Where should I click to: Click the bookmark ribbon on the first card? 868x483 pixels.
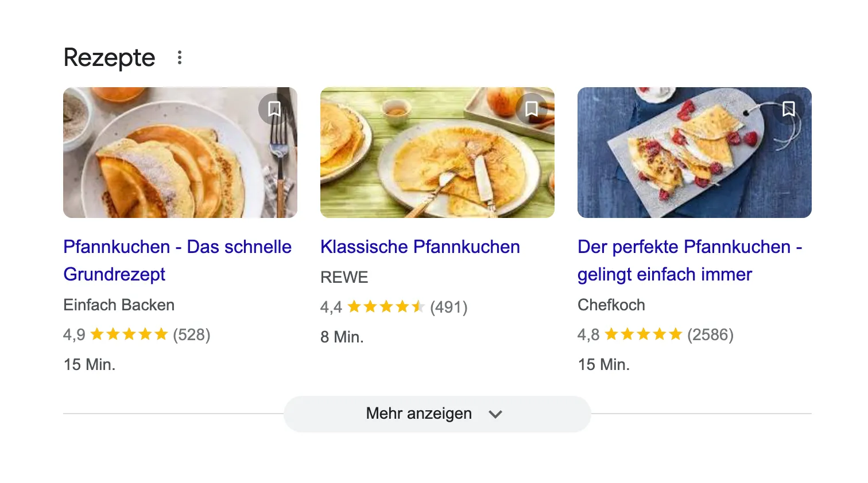(x=274, y=109)
